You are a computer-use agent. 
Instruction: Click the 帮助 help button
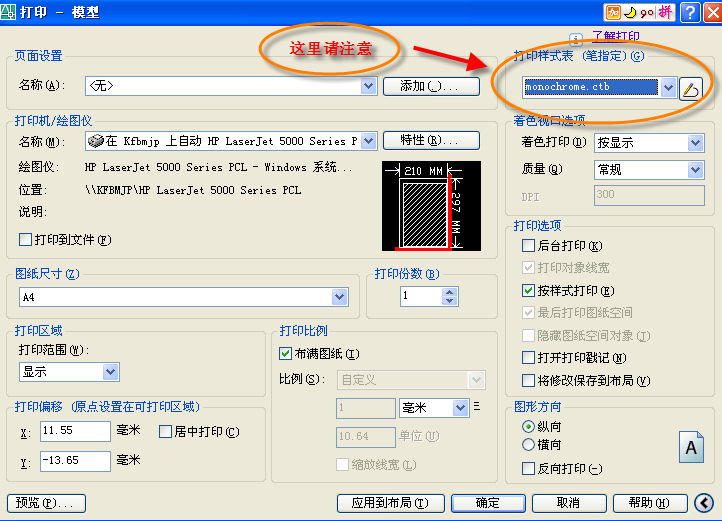pos(650,503)
